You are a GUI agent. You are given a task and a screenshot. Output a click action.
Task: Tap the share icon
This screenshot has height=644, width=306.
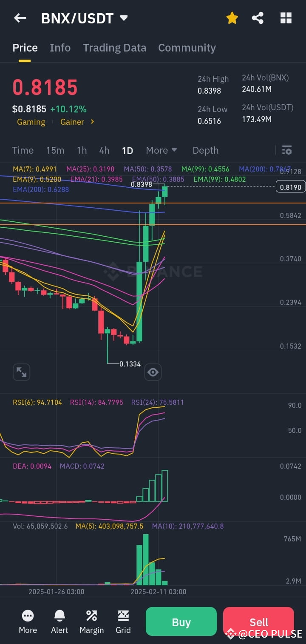point(258,18)
